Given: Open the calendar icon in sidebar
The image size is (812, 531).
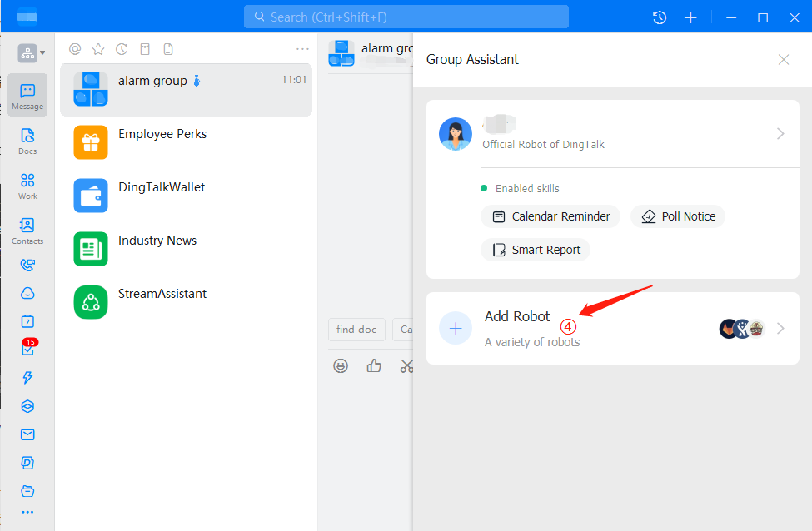Looking at the screenshot, I should pos(27,321).
